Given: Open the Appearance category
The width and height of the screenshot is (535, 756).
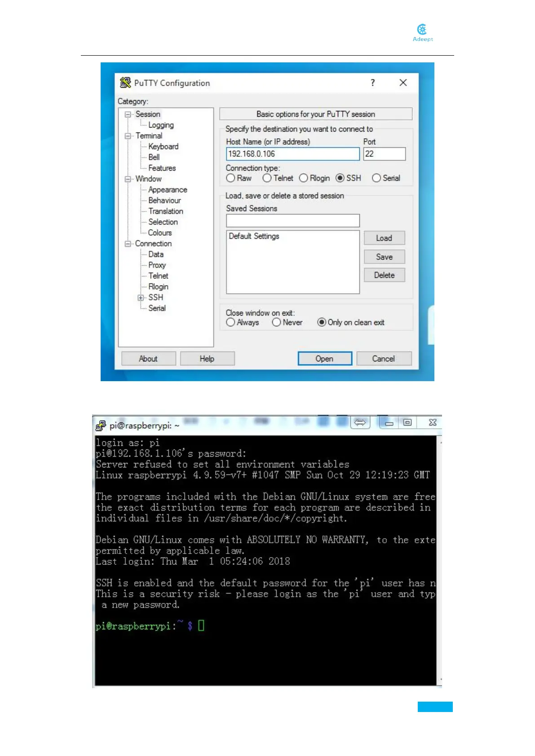Looking at the screenshot, I should coord(168,190).
